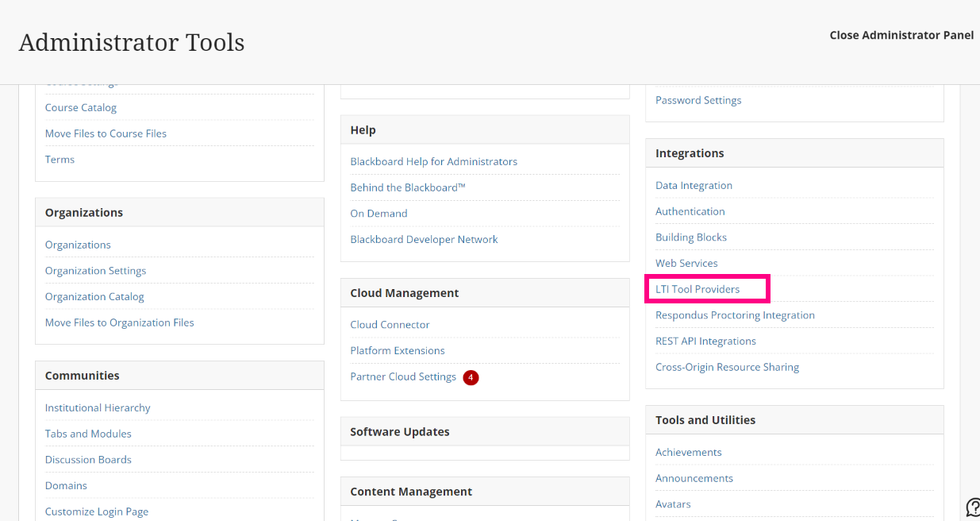
Task: Open Blackboard Developer Network
Action: (424, 239)
